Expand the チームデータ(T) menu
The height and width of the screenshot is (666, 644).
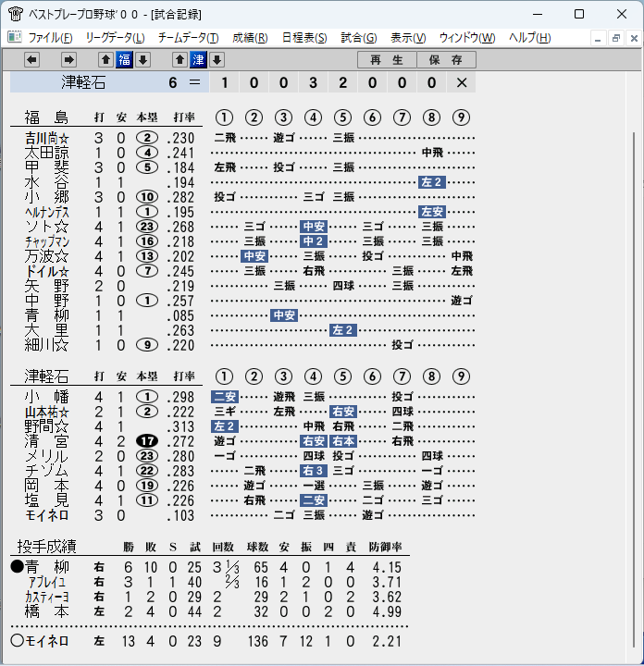coord(188,38)
